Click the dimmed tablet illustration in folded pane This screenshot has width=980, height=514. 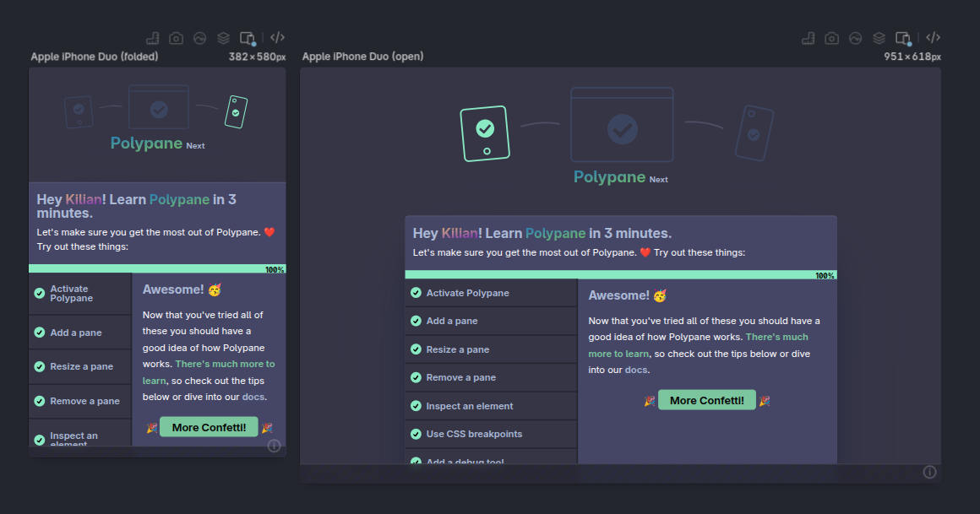(79, 111)
